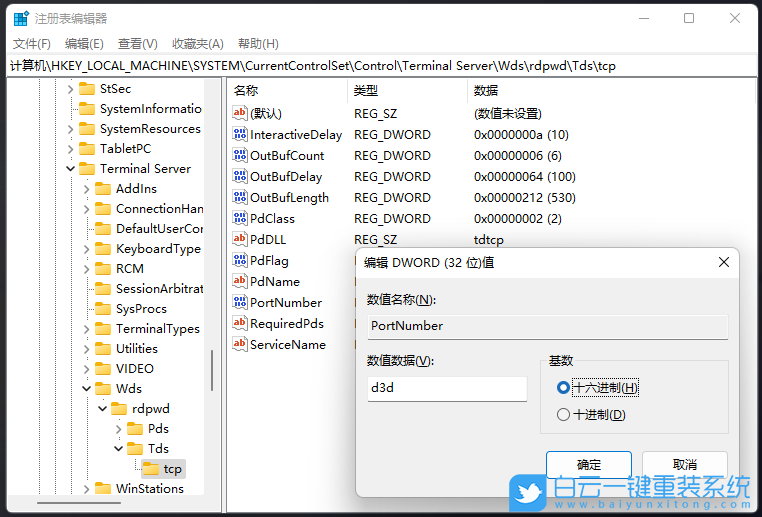This screenshot has height=517, width=762.
Task: Select the InteractiveDelay DWORD icon
Action: coord(240,134)
